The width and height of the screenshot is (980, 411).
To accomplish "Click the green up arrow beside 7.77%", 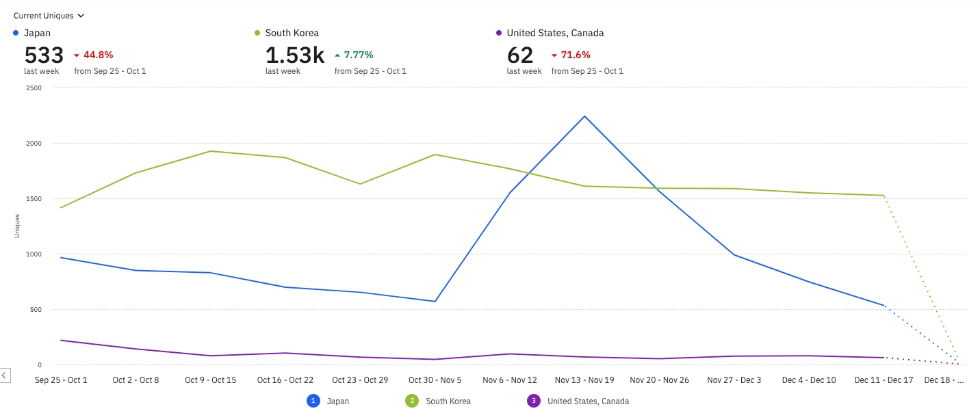I will tap(337, 55).
